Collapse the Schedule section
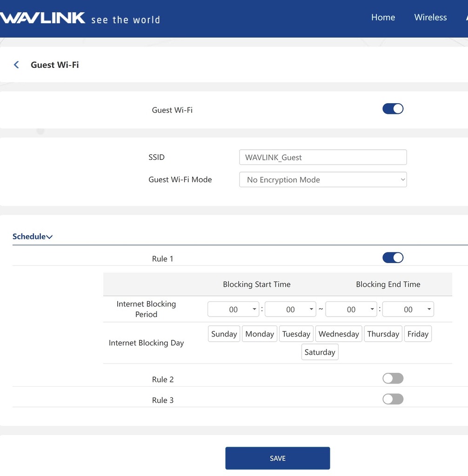This screenshot has width=468, height=476. pyautogui.click(x=33, y=237)
